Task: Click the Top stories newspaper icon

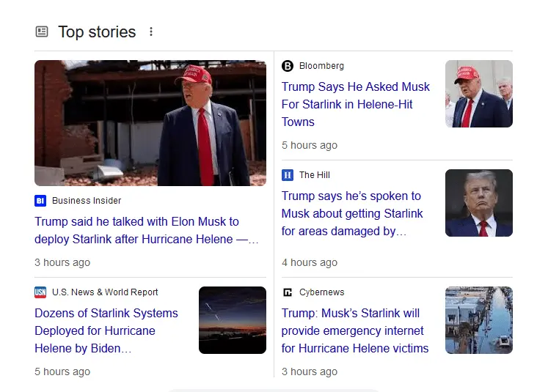Action: click(x=42, y=32)
